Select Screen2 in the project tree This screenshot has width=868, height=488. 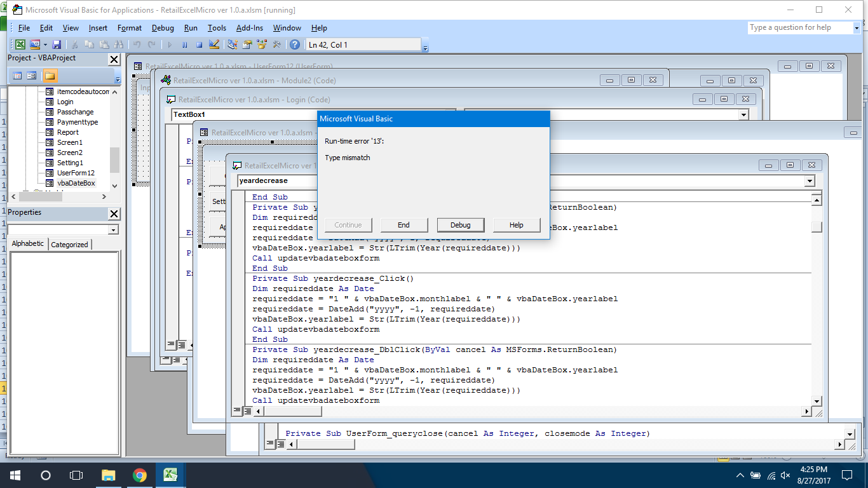(x=69, y=152)
